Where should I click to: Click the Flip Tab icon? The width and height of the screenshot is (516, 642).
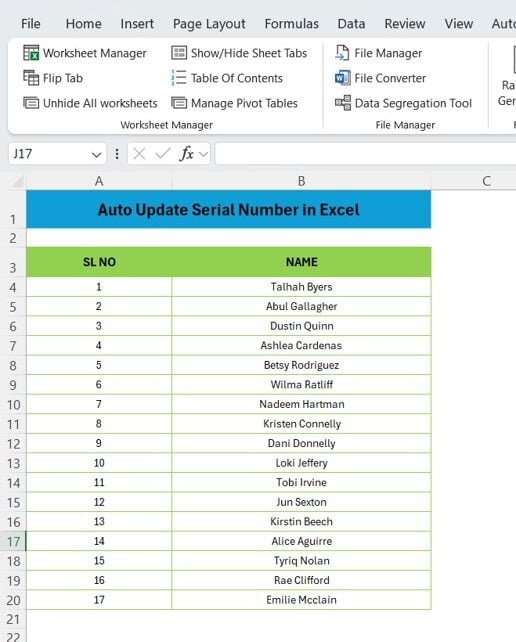pos(31,78)
